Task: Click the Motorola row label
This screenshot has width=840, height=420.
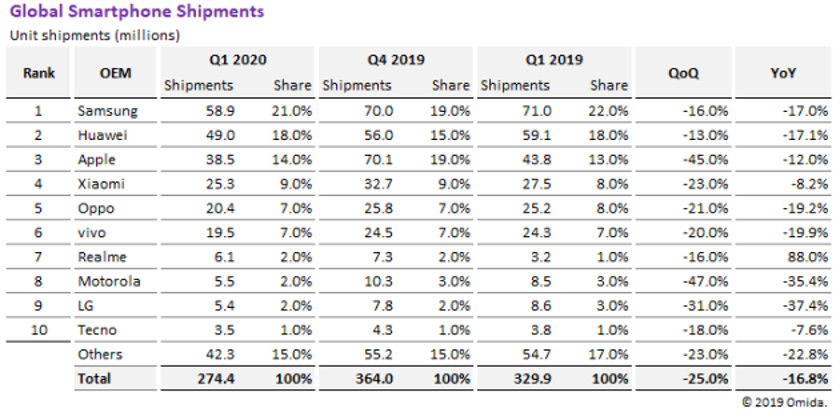Action: coord(108,282)
